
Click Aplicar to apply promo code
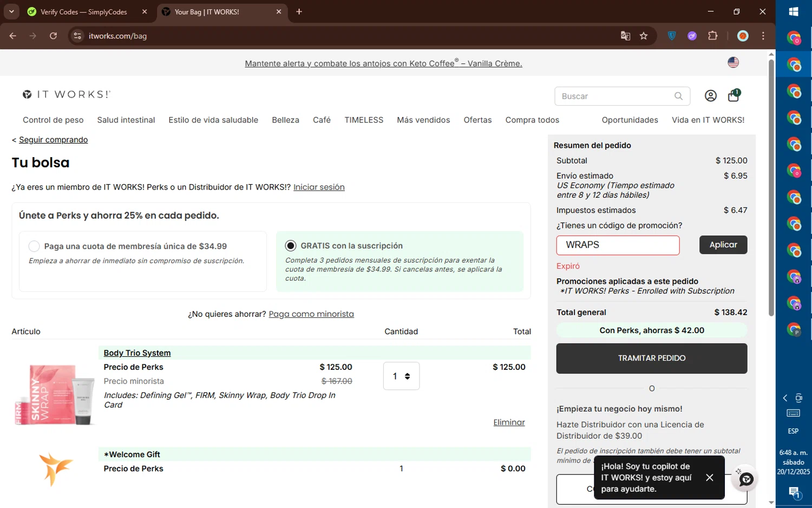tap(723, 245)
